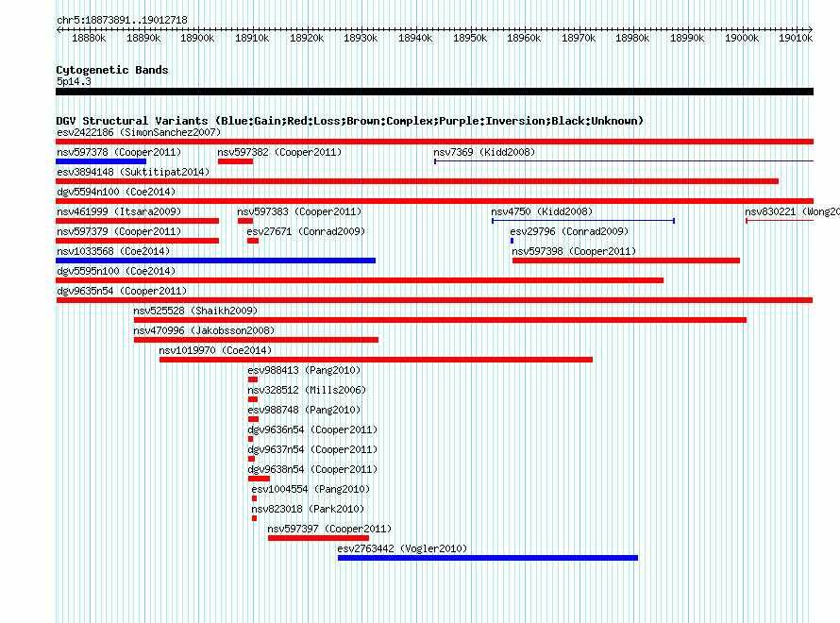Click nsv1019970 (Coe2014) variant label
840x623 pixels.
215,350
